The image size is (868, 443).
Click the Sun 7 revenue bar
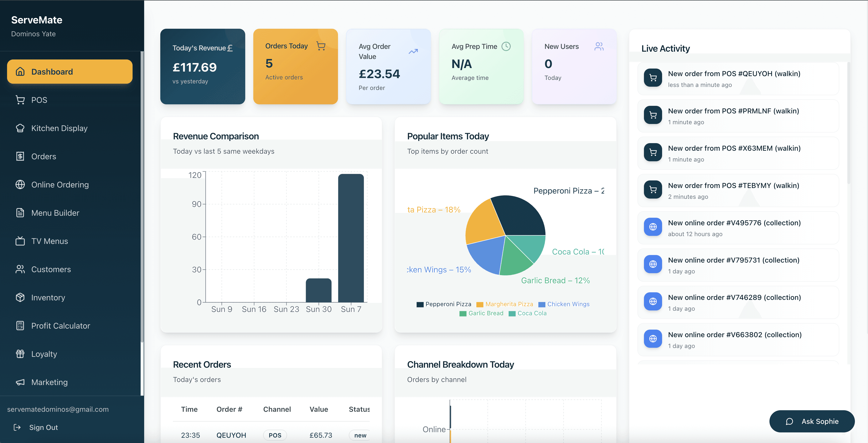coord(351,238)
